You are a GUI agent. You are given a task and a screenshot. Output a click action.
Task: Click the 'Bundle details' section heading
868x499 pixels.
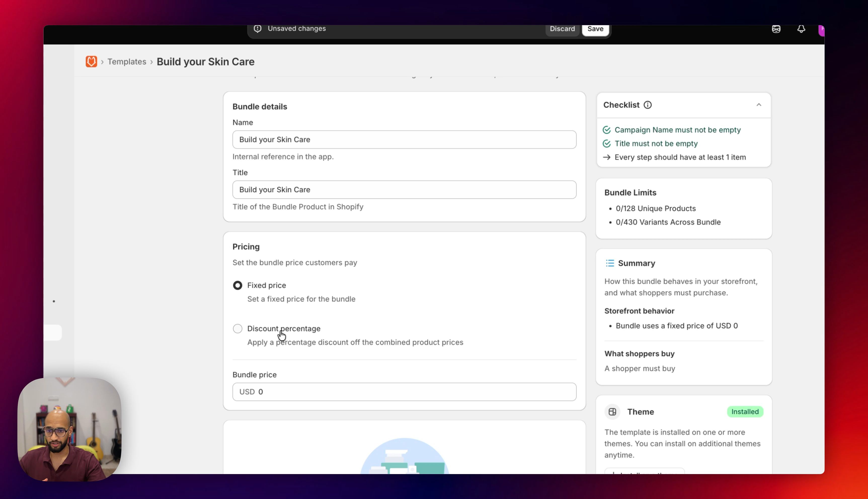point(260,106)
